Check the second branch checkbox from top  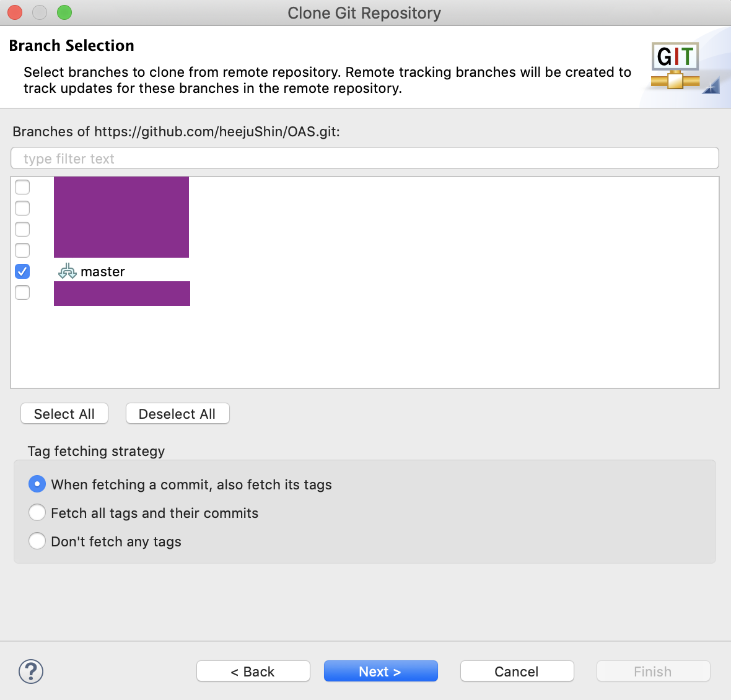[22, 208]
